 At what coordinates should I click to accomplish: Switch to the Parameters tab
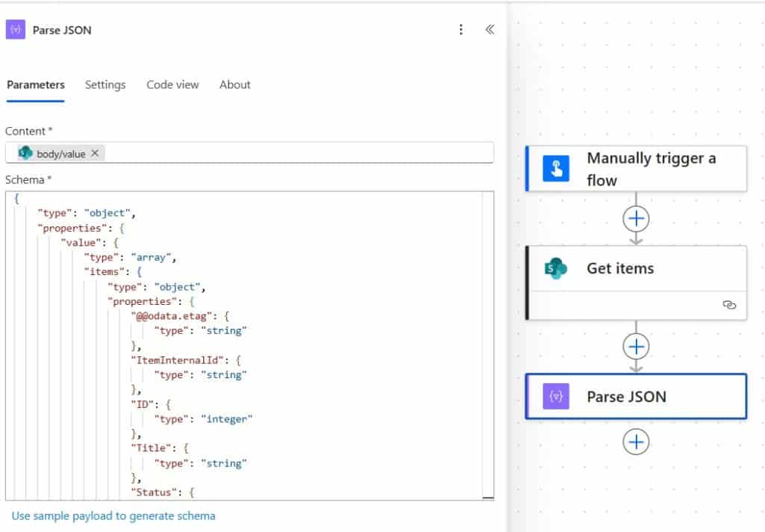[x=36, y=85]
